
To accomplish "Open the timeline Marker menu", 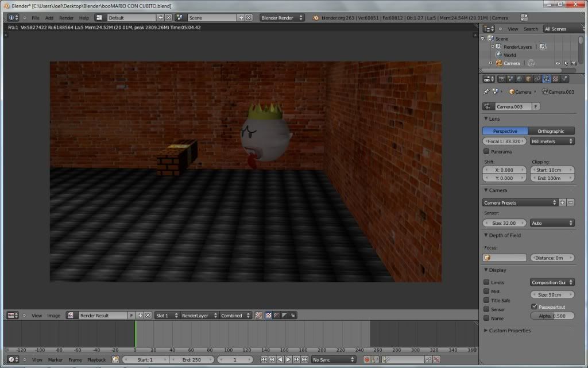I will tap(55, 360).
